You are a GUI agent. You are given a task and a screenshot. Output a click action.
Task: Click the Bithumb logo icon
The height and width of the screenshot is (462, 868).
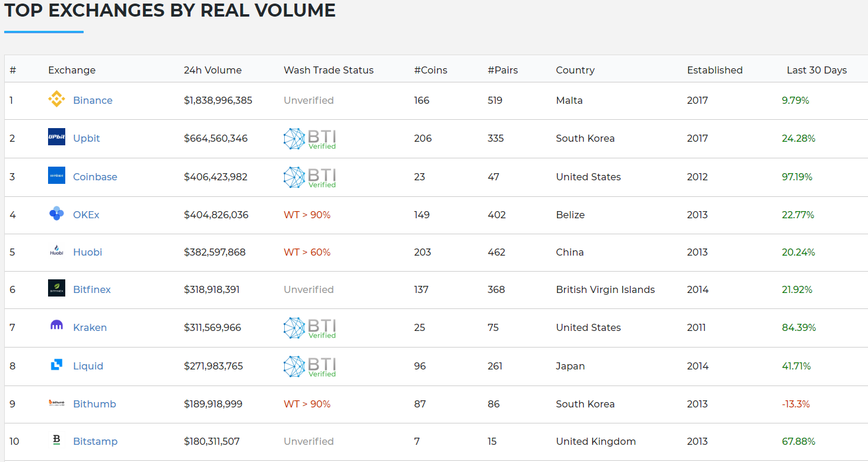coord(56,403)
